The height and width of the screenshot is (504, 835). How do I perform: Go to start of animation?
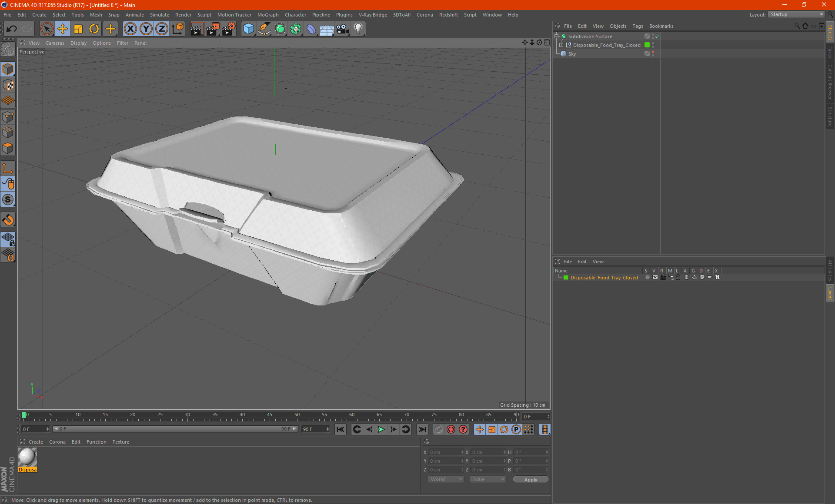(341, 429)
